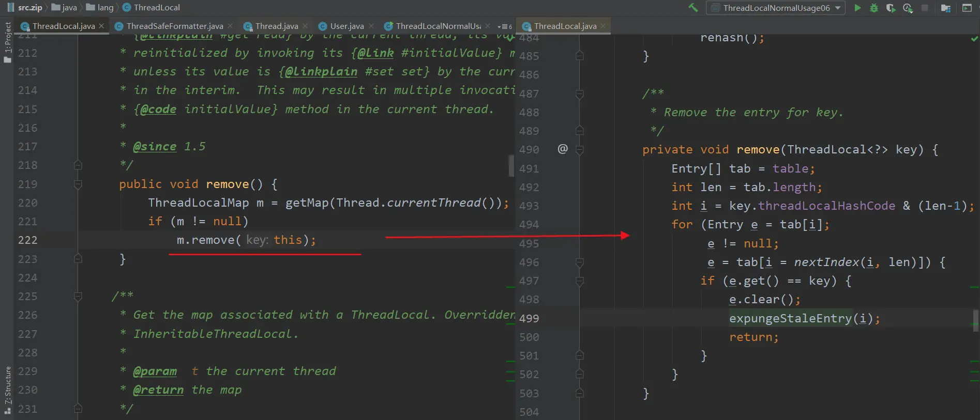The image size is (980, 420).
Task: Click the @ gutter icon on line 490
Action: pos(563,149)
